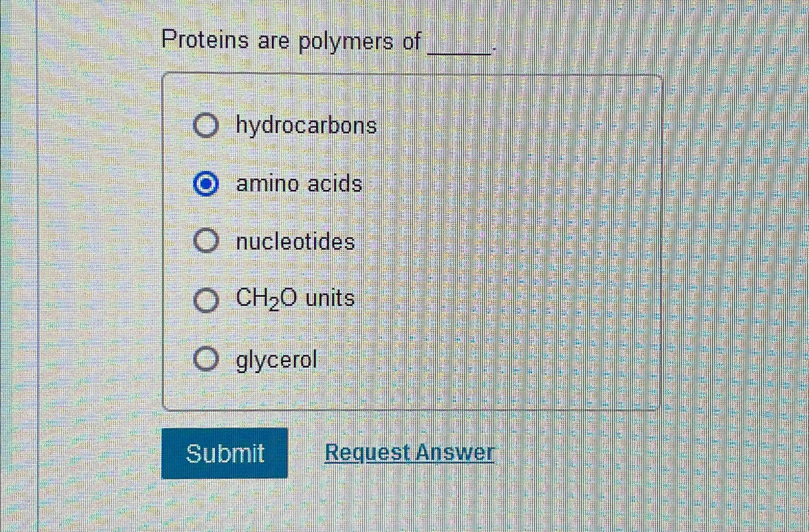Viewport: 809px width, 532px height.
Task: Deselect the currently selected amino acids option
Action: click(206, 184)
